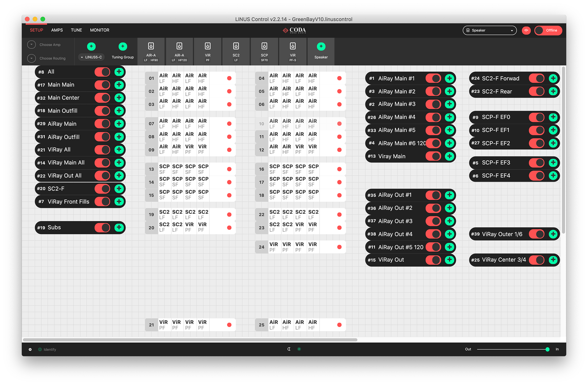Click the zoom Out/In slider handle
The width and height of the screenshot is (588, 385).
[x=547, y=349]
